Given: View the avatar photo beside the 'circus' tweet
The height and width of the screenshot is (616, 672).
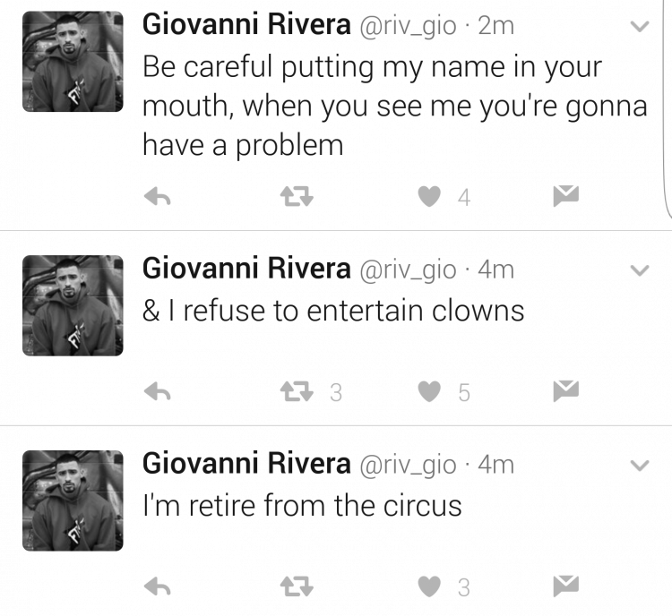Looking at the screenshot, I should pyautogui.click(x=73, y=500).
